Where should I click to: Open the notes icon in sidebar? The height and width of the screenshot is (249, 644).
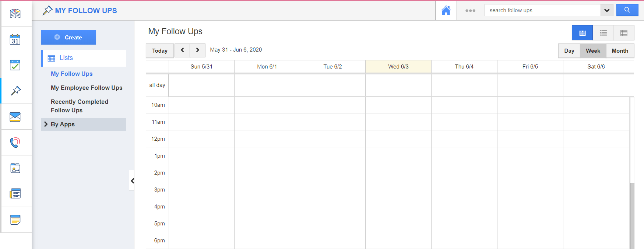[x=15, y=220]
